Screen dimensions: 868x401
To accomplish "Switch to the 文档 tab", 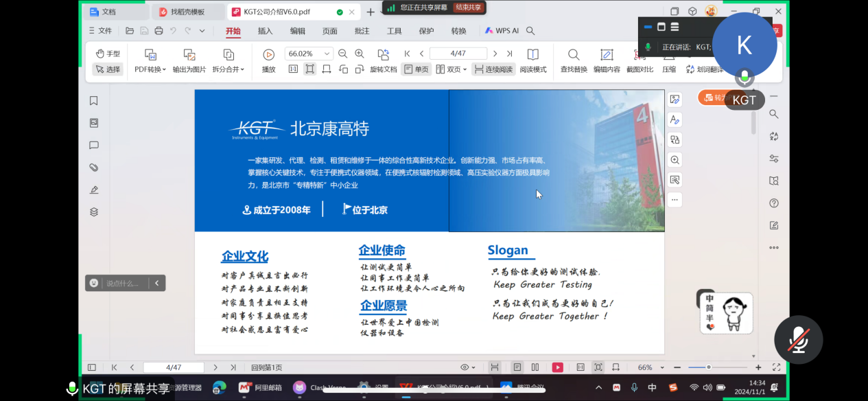I will [117, 12].
